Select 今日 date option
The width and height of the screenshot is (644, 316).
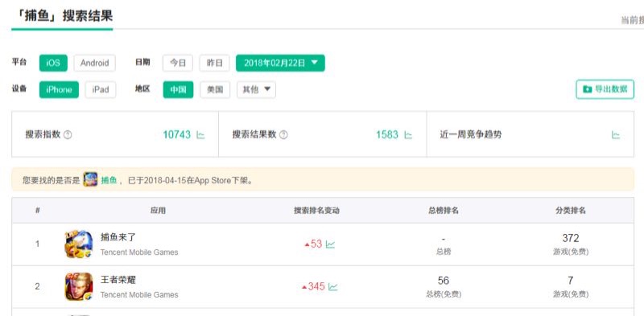tap(178, 63)
